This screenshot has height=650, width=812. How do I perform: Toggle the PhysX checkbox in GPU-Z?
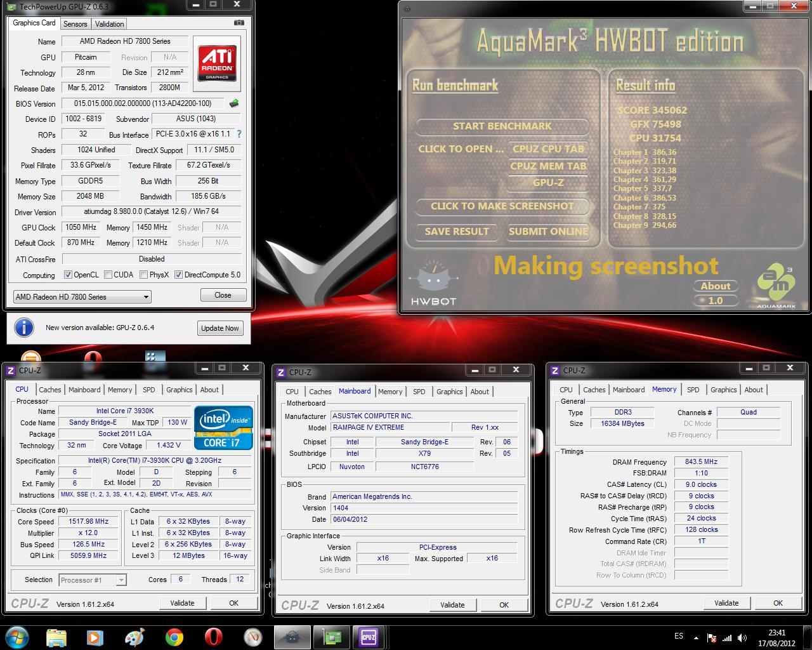(143, 275)
